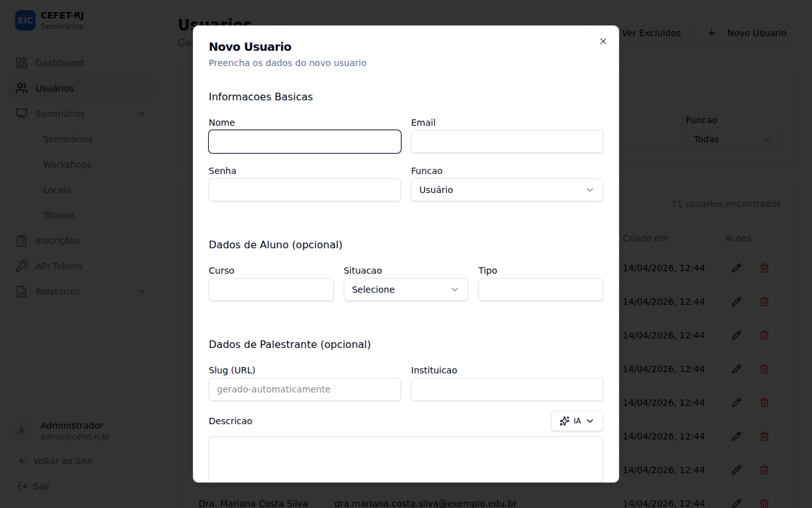Click Dra. Mariana Costa Silva name
Screen dimensions: 812x508
[x=253, y=504]
